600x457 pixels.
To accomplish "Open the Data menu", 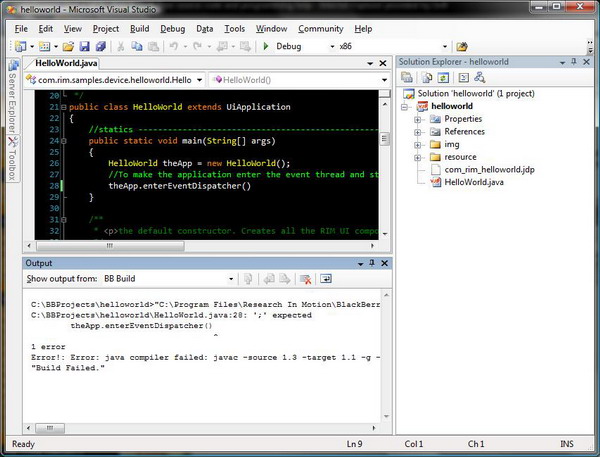I will click(204, 29).
